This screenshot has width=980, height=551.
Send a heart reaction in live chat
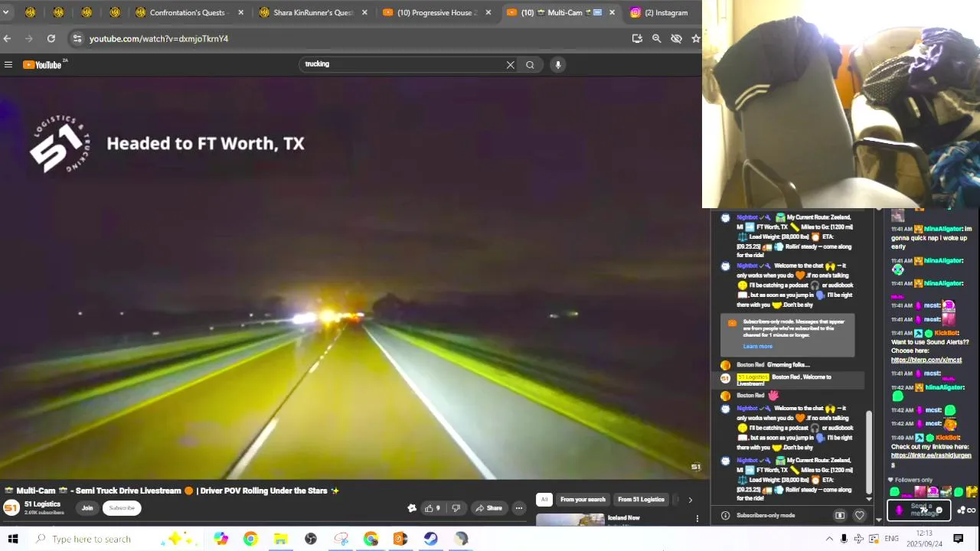(859, 516)
